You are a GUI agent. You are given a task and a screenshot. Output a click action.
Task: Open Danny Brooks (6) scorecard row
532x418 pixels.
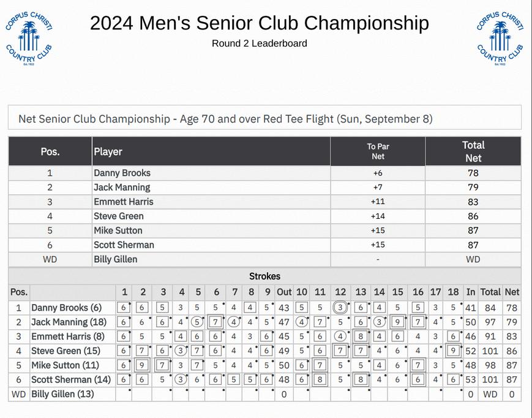66,308
